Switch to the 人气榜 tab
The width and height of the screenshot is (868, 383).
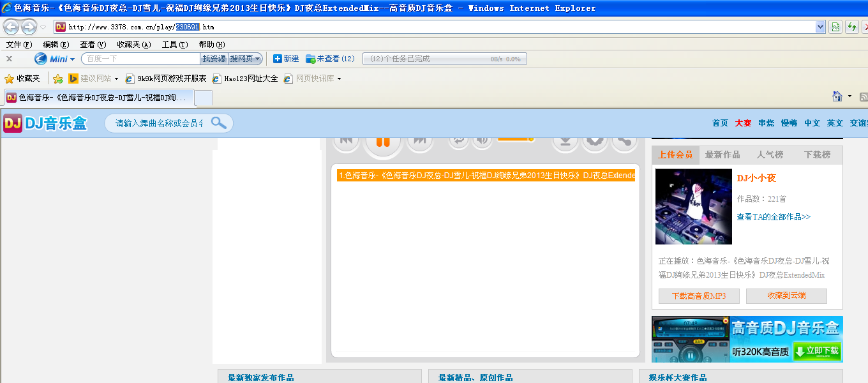pos(770,154)
